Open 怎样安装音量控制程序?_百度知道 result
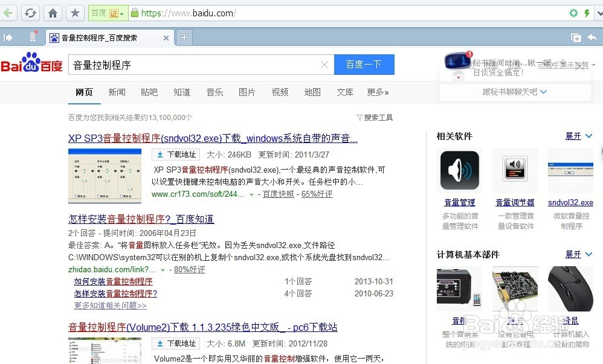 [141, 219]
